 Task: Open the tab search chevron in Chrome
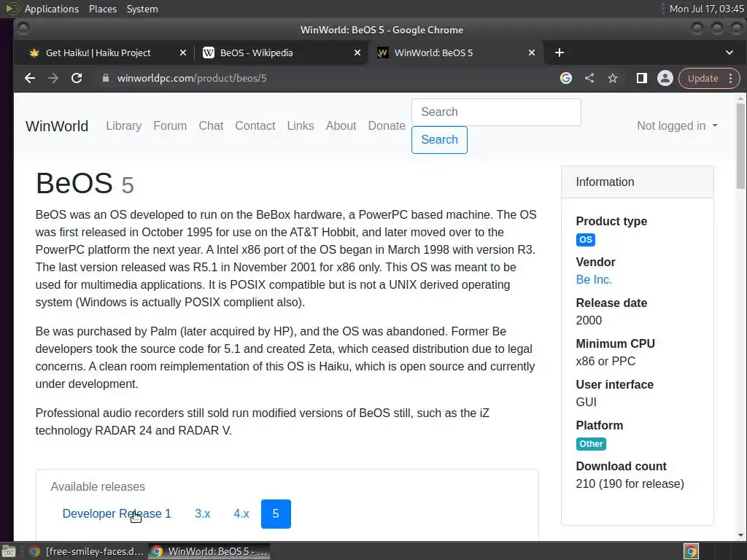729,52
